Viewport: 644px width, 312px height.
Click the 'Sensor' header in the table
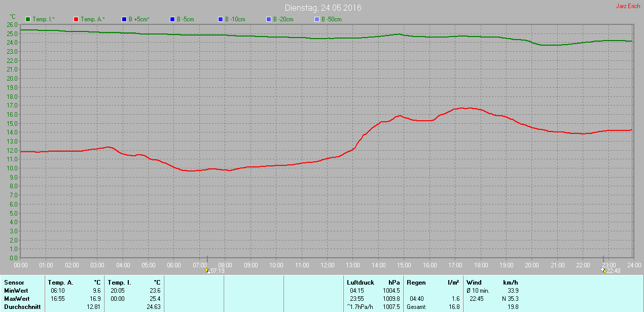pyautogui.click(x=14, y=283)
